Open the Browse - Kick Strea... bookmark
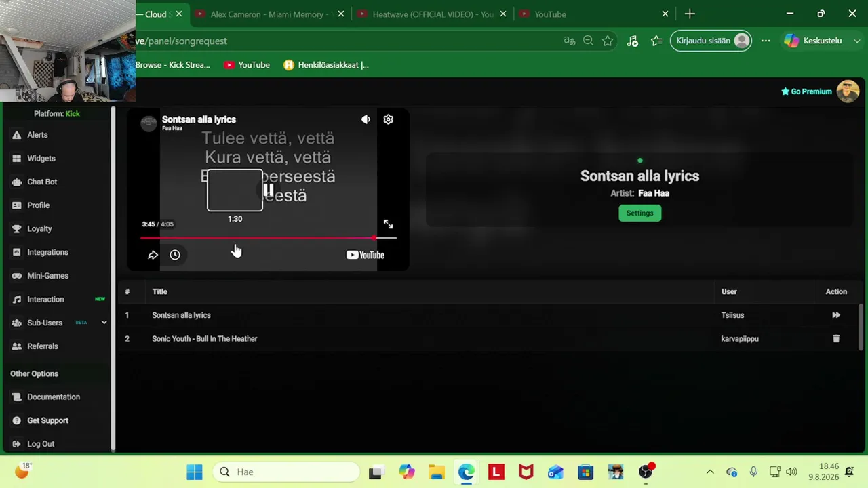This screenshot has height=488, width=868. click(173, 65)
